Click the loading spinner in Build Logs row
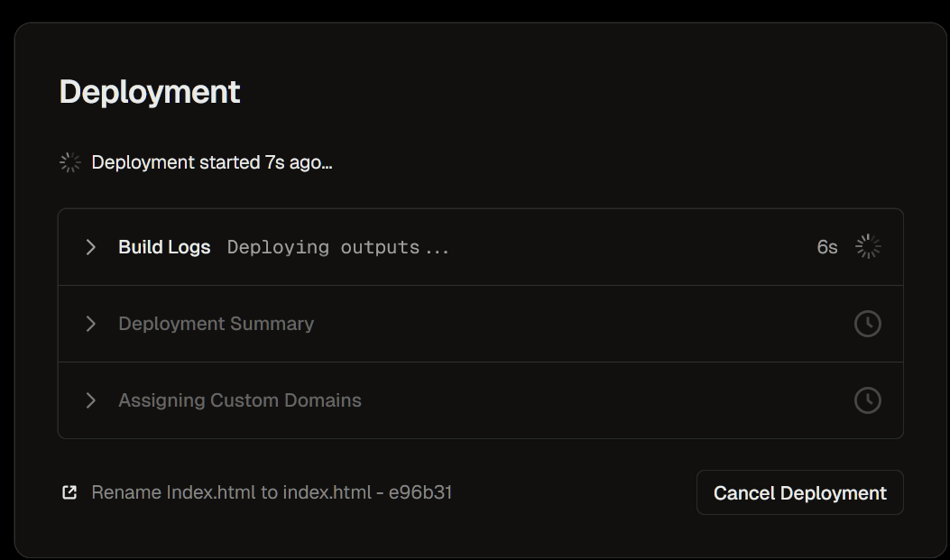This screenshot has width=950, height=560. 868,247
